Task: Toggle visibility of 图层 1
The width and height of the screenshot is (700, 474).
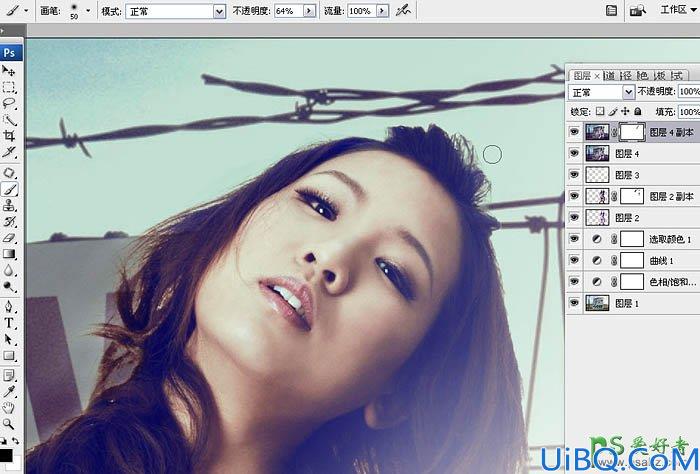Action: 574,303
